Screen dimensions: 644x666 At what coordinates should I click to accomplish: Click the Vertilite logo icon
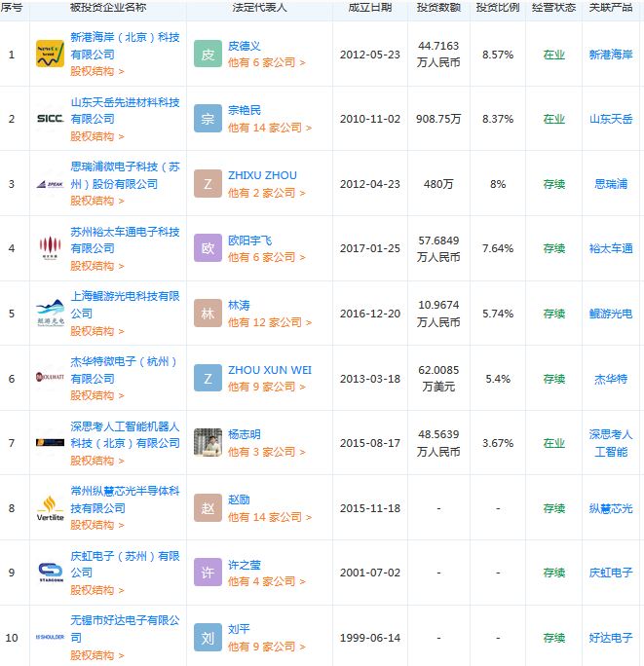click(x=50, y=508)
